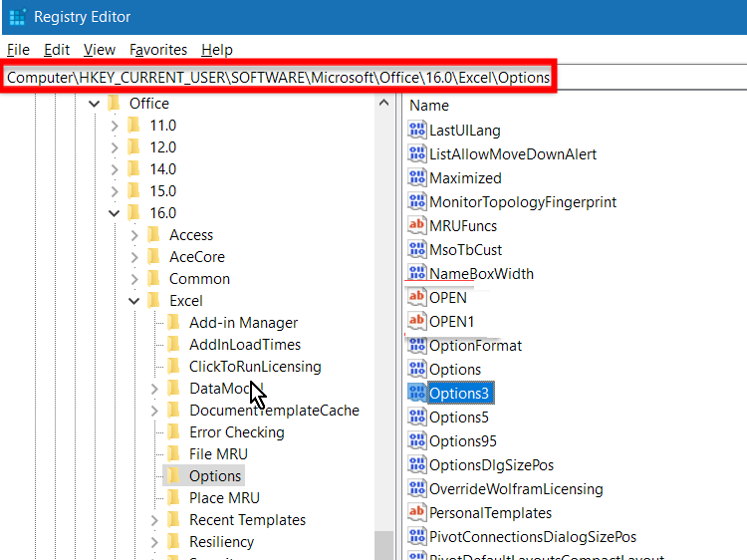Select the Options3 value name
Image resolution: width=747 pixels, height=560 pixels.
point(459,394)
